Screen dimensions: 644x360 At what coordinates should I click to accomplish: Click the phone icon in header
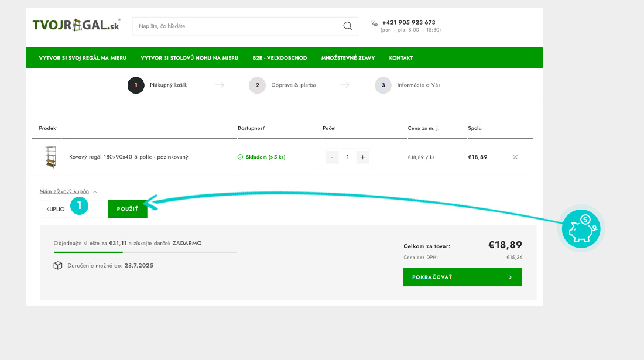(375, 23)
